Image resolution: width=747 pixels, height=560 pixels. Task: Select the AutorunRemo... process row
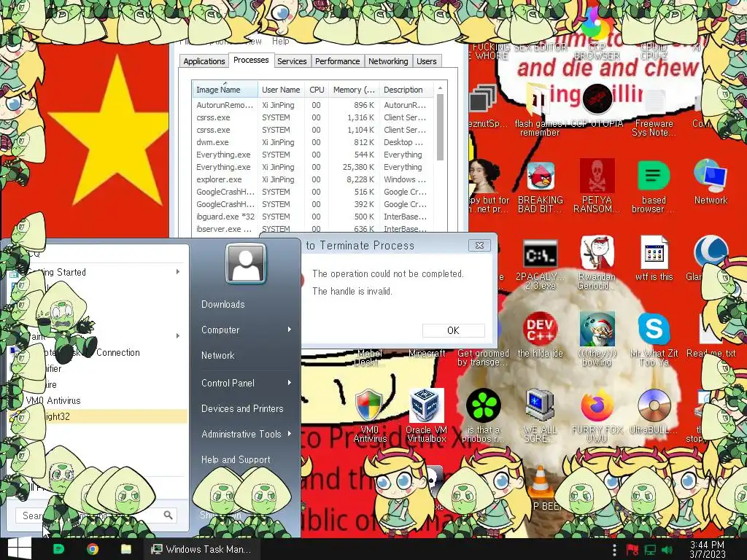coord(311,105)
